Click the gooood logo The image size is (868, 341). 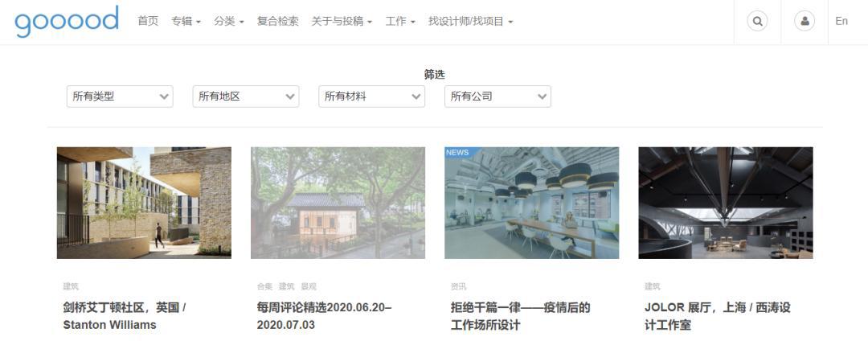67,21
